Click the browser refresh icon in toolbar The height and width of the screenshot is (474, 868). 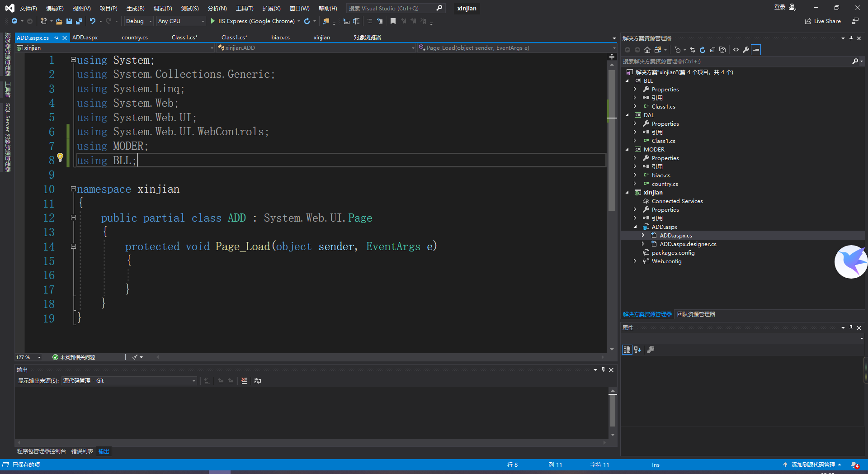coord(307,21)
